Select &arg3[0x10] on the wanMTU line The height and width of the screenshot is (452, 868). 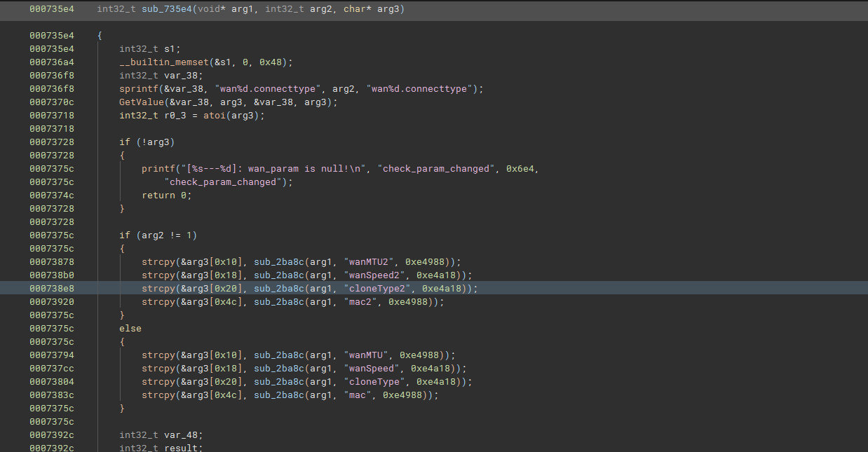click(212, 355)
